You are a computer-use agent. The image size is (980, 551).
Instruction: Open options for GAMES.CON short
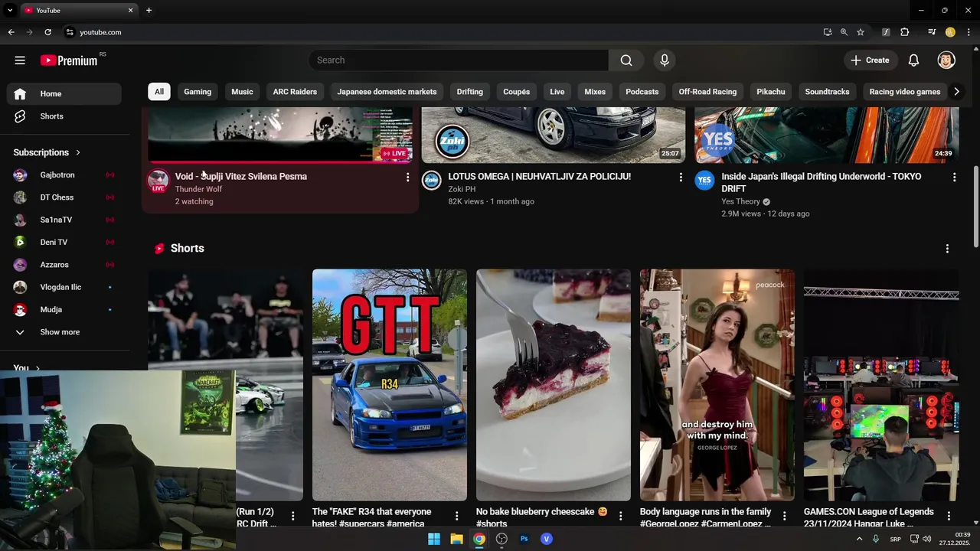coord(949,517)
